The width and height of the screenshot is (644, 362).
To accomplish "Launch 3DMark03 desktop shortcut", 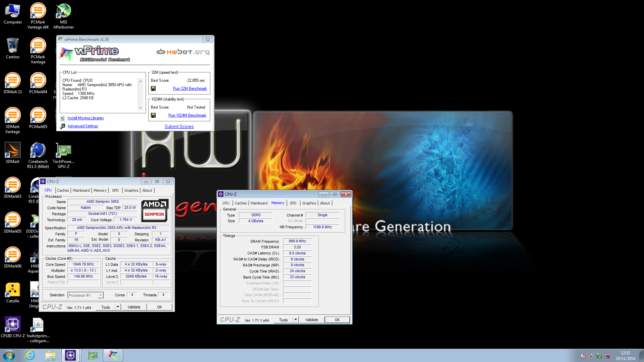I will pyautogui.click(x=13, y=188).
